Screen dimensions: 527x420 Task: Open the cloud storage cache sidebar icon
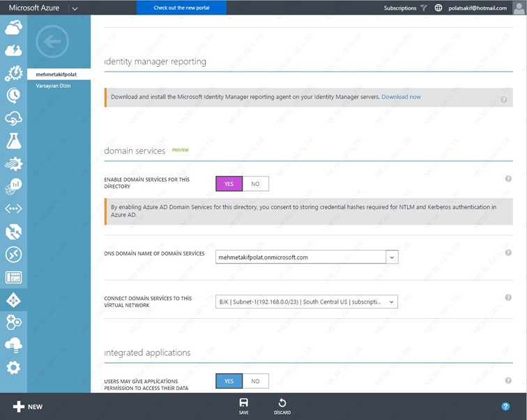(13, 345)
